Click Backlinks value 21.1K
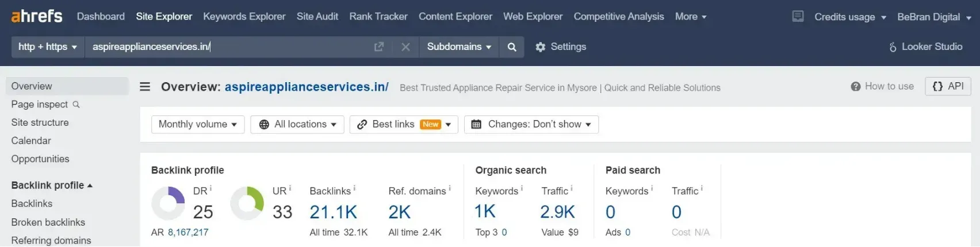The image size is (980, 247). pos(334,212)
